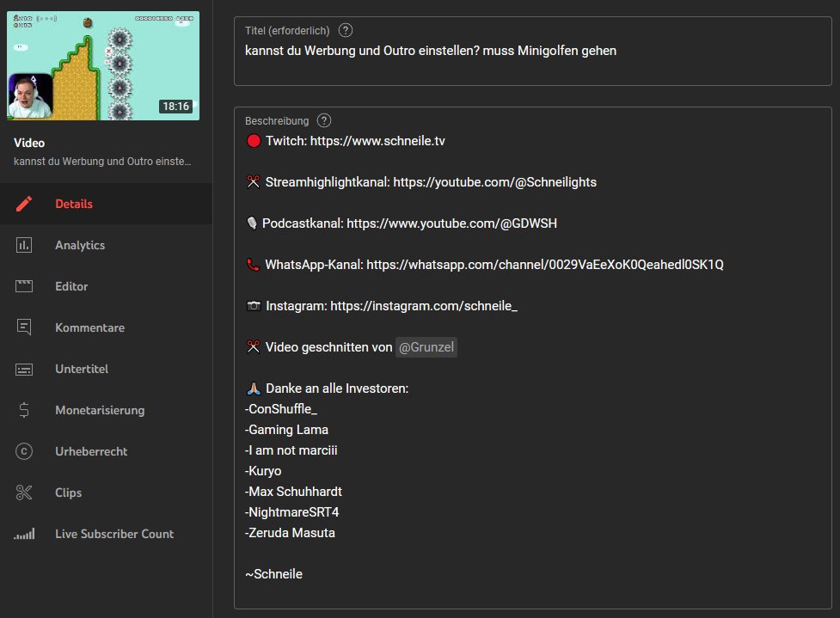This screenshot has width=840, height=618.
Task: Click the 18:16 duration badge
Action: point(175,106)
